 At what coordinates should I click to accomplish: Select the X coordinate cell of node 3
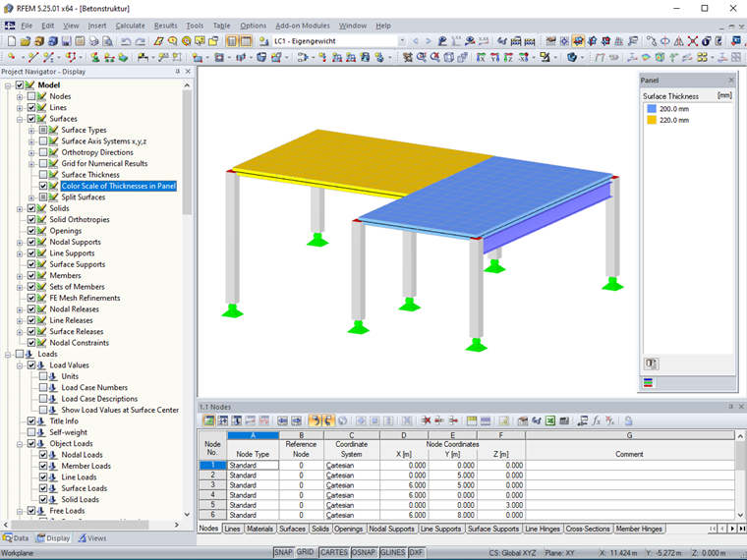[x=404, y=485]
